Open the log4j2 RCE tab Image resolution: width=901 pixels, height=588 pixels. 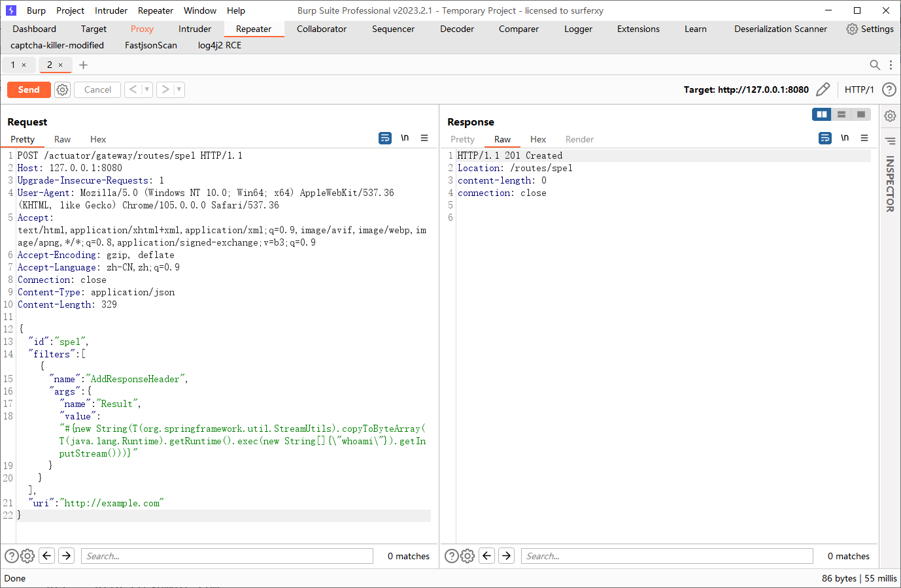[x=220, y=45]
